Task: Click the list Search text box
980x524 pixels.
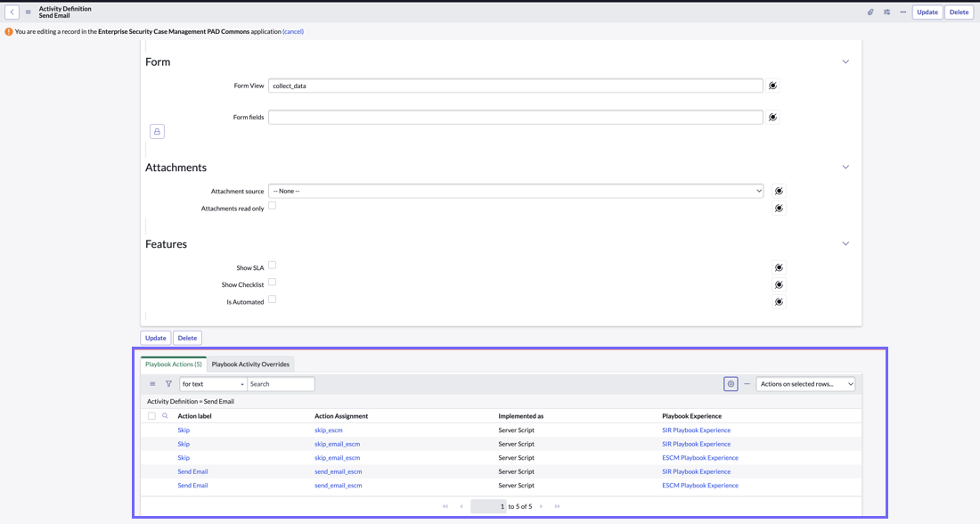Action: (x=282, y=384)
